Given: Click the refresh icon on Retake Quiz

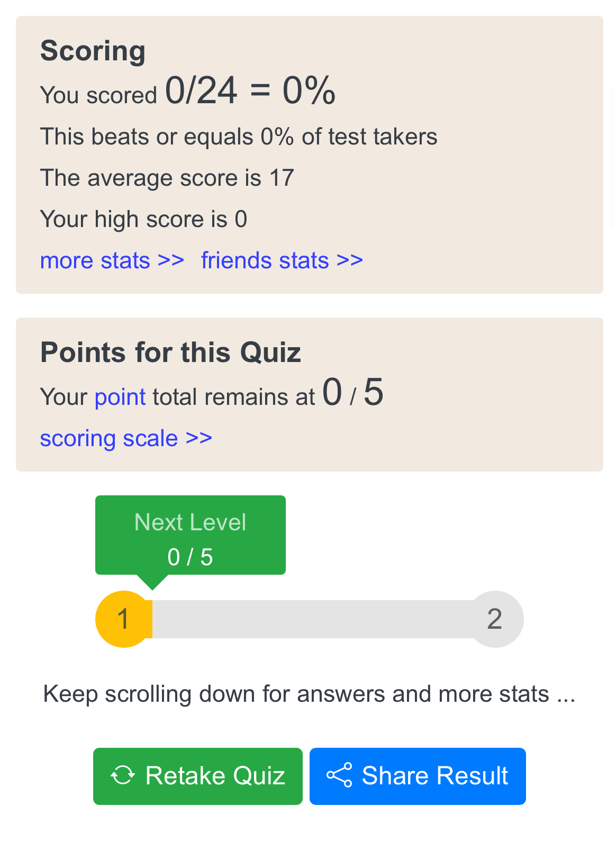Looking at the screenshot, I should pyautogui.click(x=123, y=776).
